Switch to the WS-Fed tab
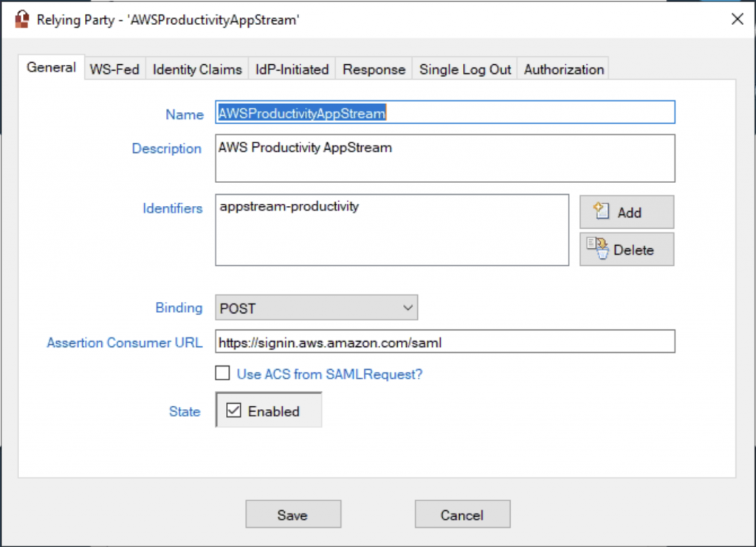This screenshot has height=547, width=756. [x=114, y=69]
